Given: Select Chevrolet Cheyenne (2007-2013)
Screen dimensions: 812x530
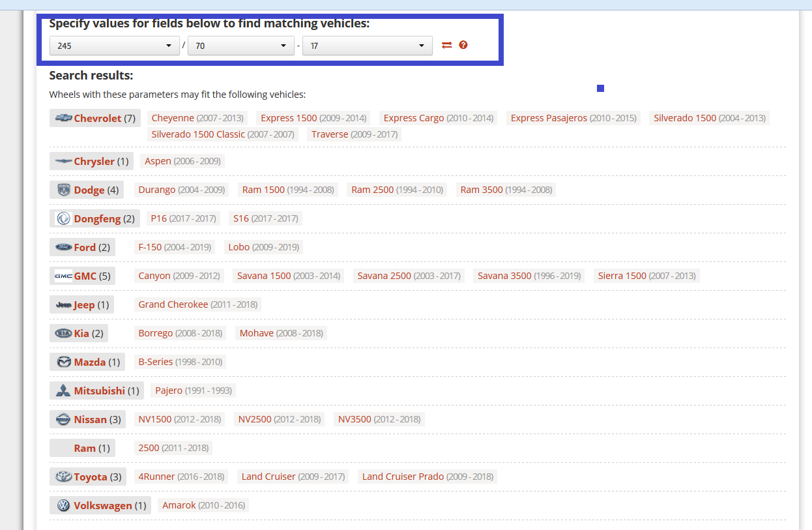Looking at the screenshot, I should 197,118.
